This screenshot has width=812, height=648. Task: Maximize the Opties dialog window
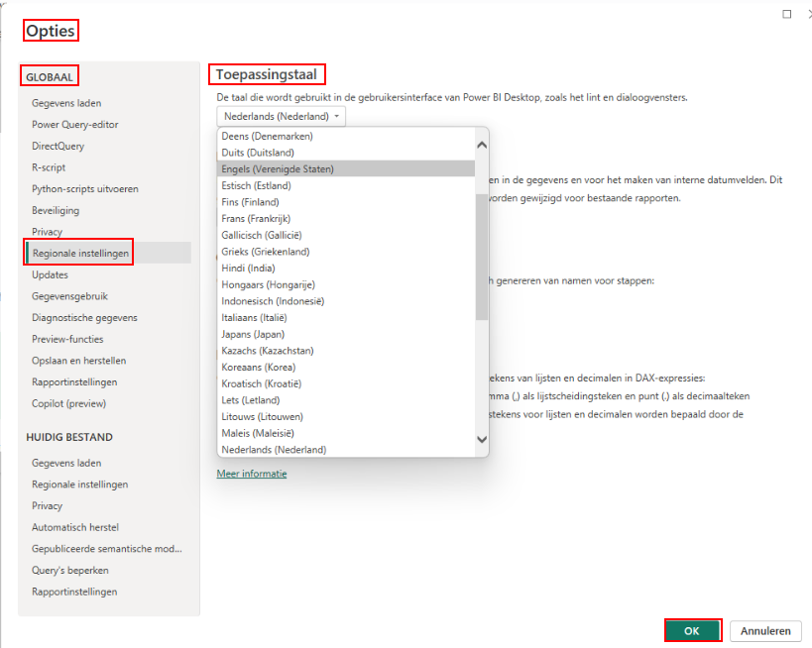[x=786, y=14]
